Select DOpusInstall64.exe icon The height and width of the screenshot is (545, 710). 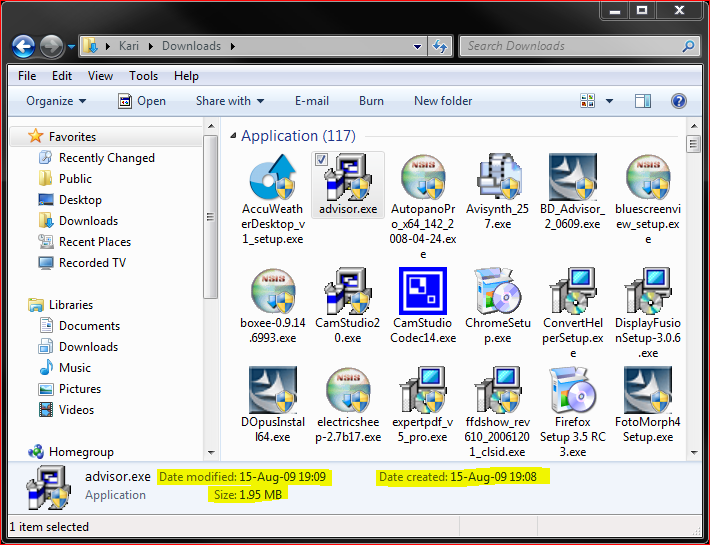coord(273,390)
